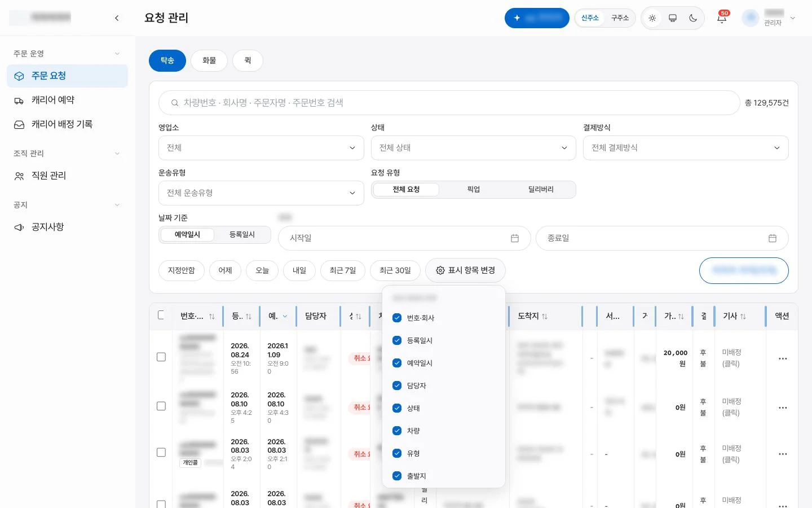Image resolution: width=812 pixels, height=508 pixels.
Task: Sort the 가격 column arrows
Action: coord(681,317)
